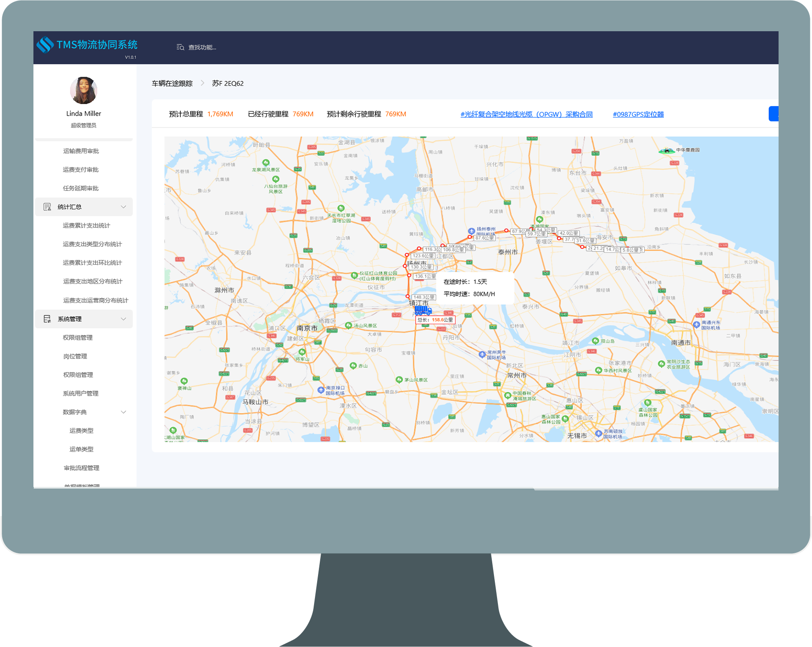Click the 中华麋鹿园 marker on the map
The height and width of the screenshot is (647, 812).
tap(667, 150)
